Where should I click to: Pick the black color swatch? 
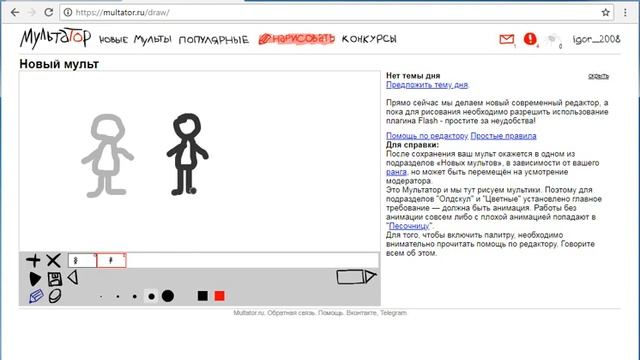[x=202, y=296]
